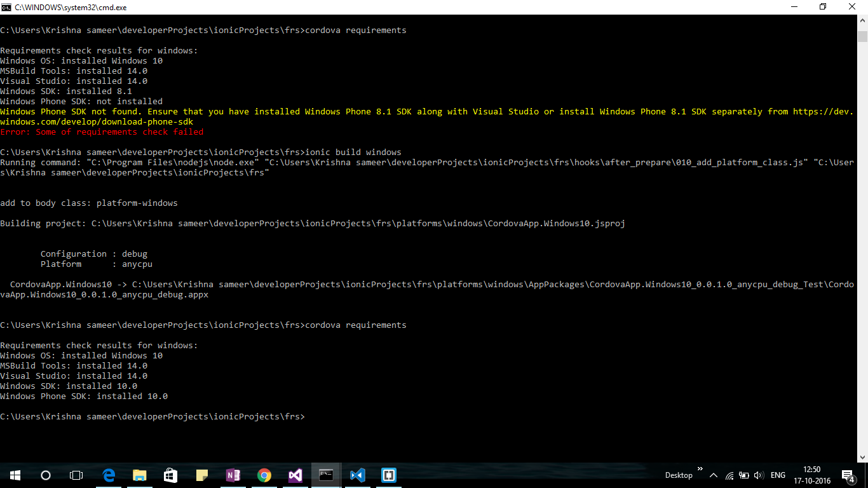Open the Wi-Fi network tray icon

(x=729, y=475)
